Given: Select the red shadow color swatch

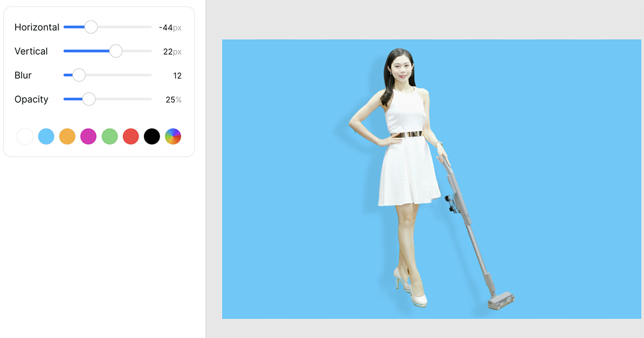Looking at the screenshot, I should point(130,136).
